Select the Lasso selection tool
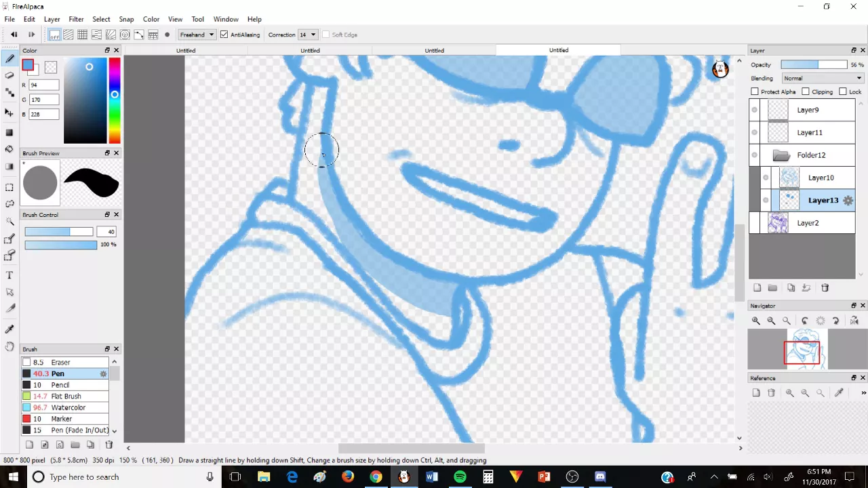Image resolution: width=868 pixels, height=488 pixels. (x=9, y=203)
